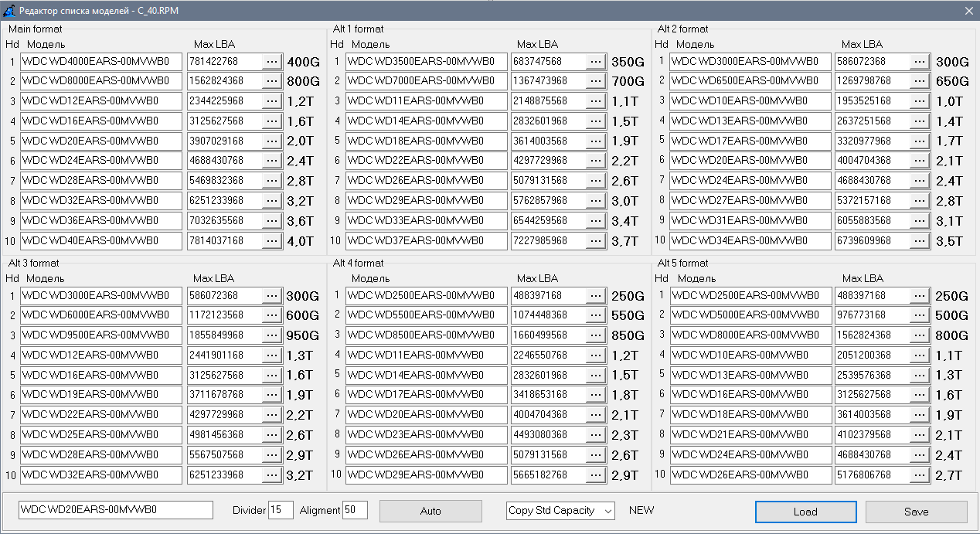980x534 pixels.
Task: Click the app icon in the title bar
Action: click(9, 10)
